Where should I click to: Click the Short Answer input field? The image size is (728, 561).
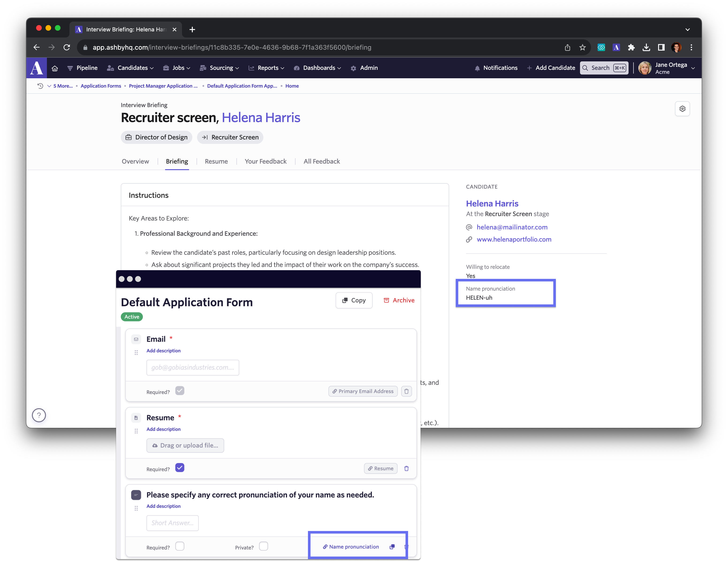click(172, 523)
